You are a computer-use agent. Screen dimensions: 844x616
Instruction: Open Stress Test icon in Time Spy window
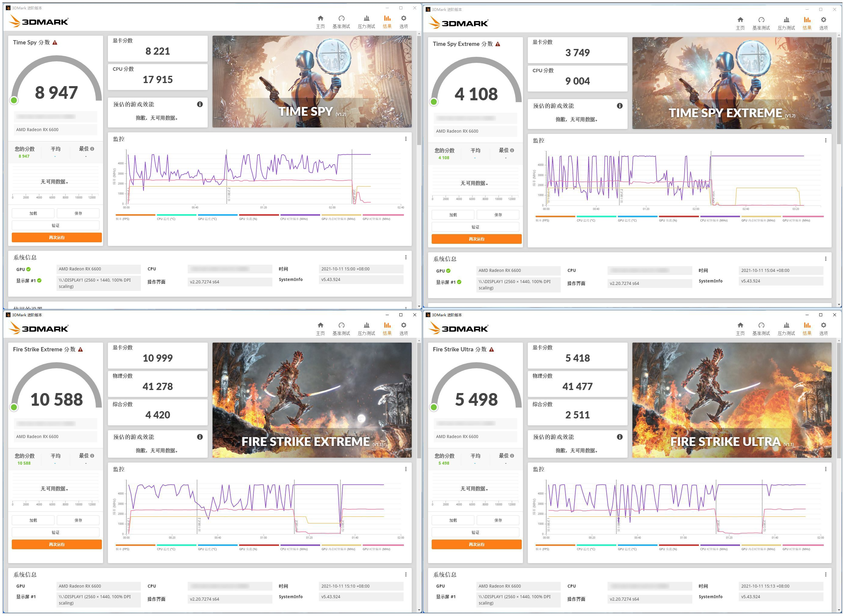point(366,22)
